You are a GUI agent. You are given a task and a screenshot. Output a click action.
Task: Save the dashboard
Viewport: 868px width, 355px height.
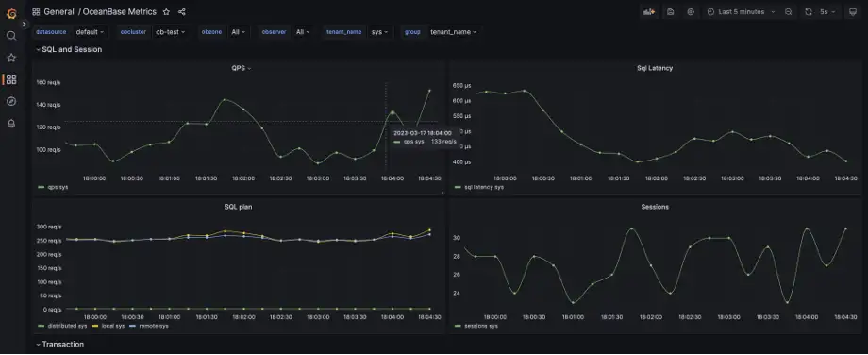pos(671,11)
